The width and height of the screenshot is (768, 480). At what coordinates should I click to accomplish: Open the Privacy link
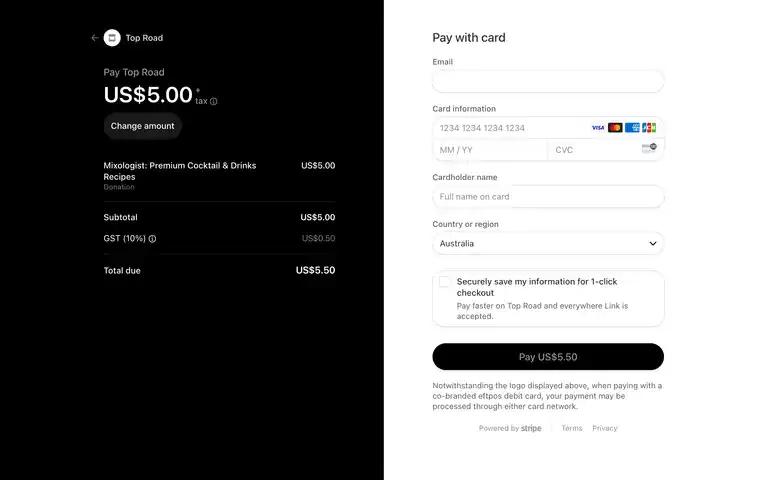pyautogui.click(x=604, y=428)
